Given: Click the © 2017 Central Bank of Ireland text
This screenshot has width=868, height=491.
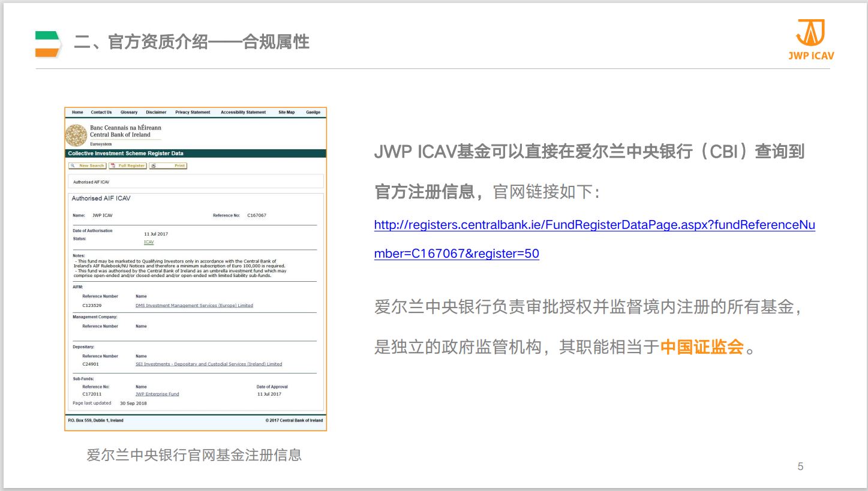Looking at the screenshot, I should (x=294, y=420).
